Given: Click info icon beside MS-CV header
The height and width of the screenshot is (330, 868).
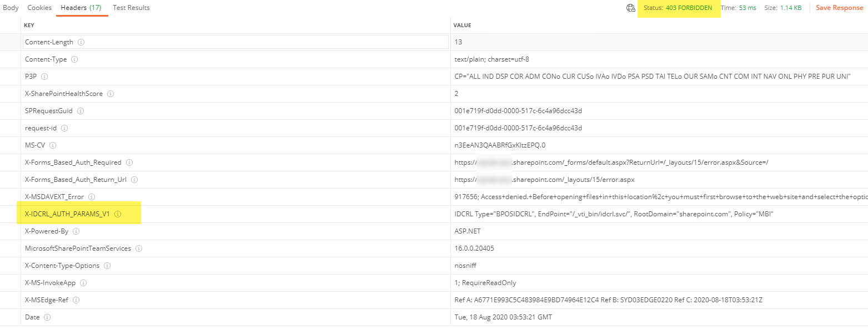Looking at the screenshot, I should coord(53,145).
